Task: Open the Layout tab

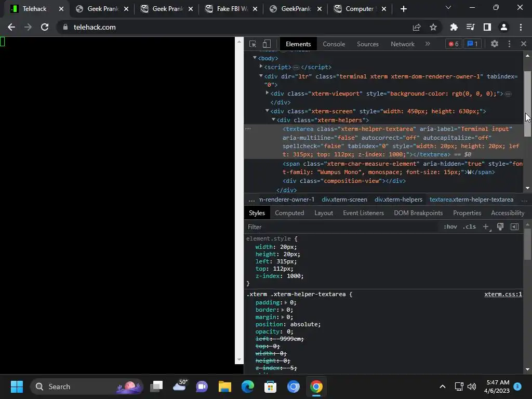Action: (323, 213)
